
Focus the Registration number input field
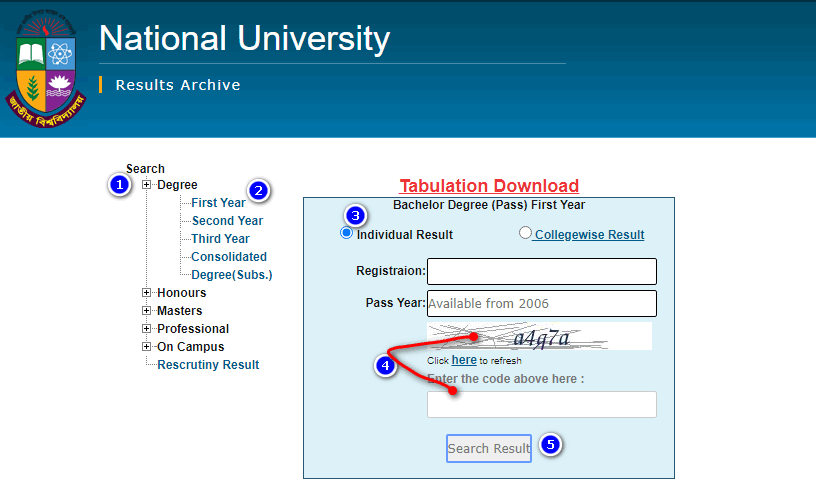542,271
